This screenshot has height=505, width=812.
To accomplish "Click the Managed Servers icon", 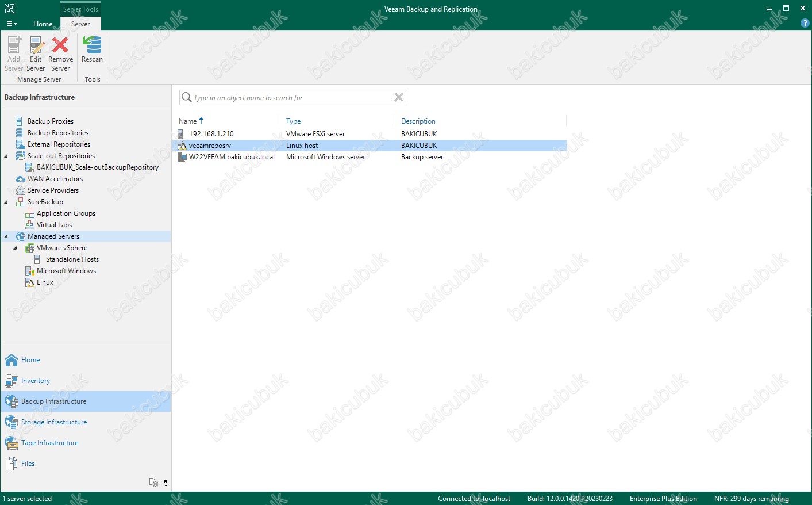I will click(x=21, y=236).
